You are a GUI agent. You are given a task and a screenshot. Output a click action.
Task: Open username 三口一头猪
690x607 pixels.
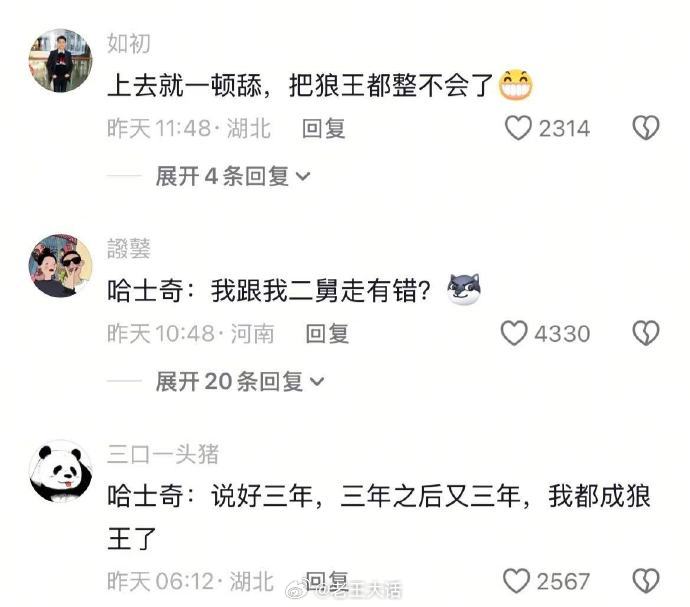pos(163,454)
